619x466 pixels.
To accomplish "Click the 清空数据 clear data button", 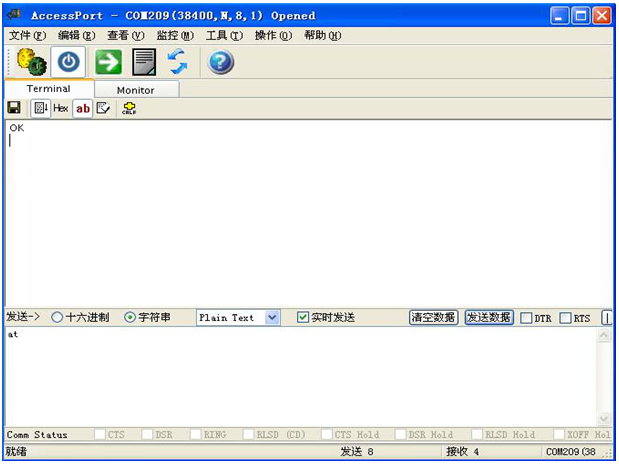I will (x=433, y=317).
